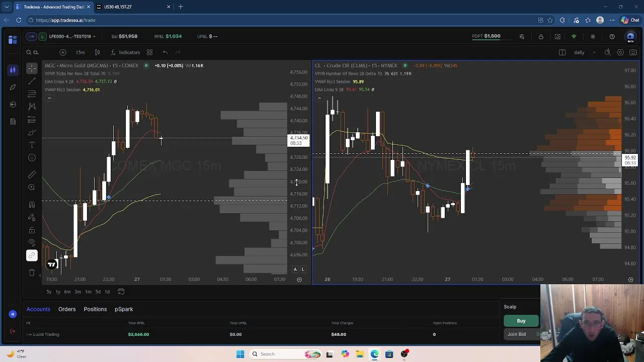Select the Text annotation tool
The width and height of the screenshot is (644, 362).
click(x=32, y=145)
